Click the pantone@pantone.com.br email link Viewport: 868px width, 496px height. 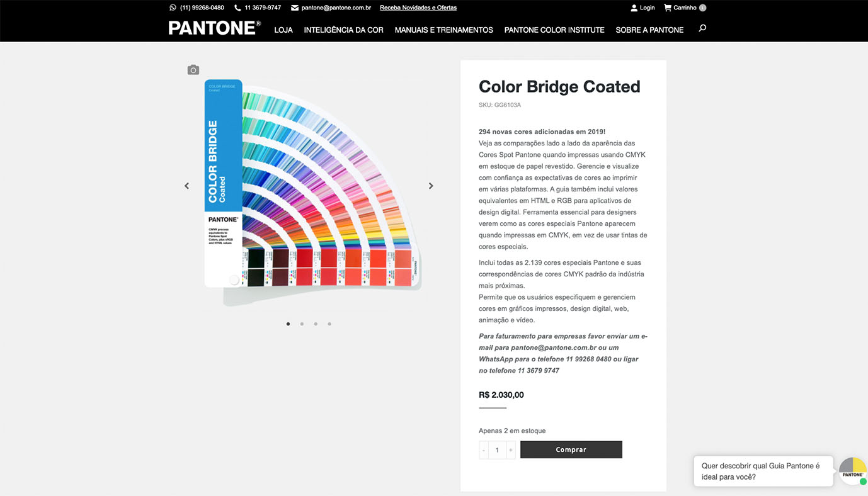pyautogui.click(x=336, y=8)
